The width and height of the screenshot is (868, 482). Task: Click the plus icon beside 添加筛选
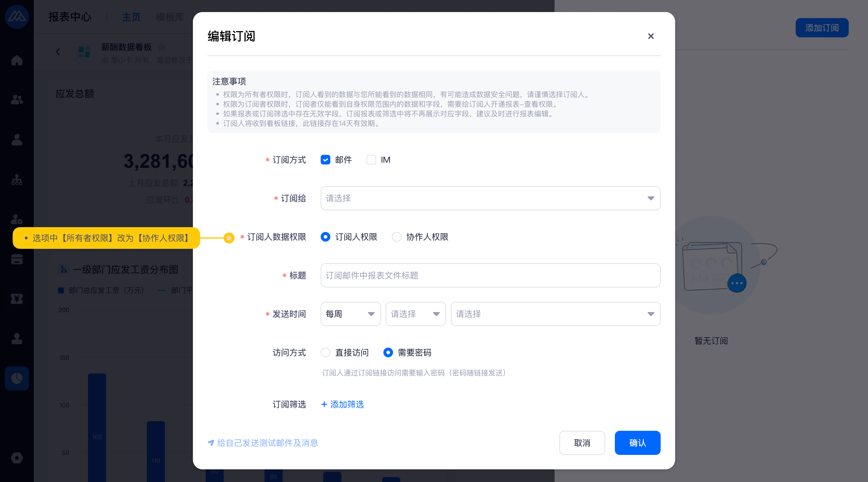pyautogui.click(x=324, y=404)
